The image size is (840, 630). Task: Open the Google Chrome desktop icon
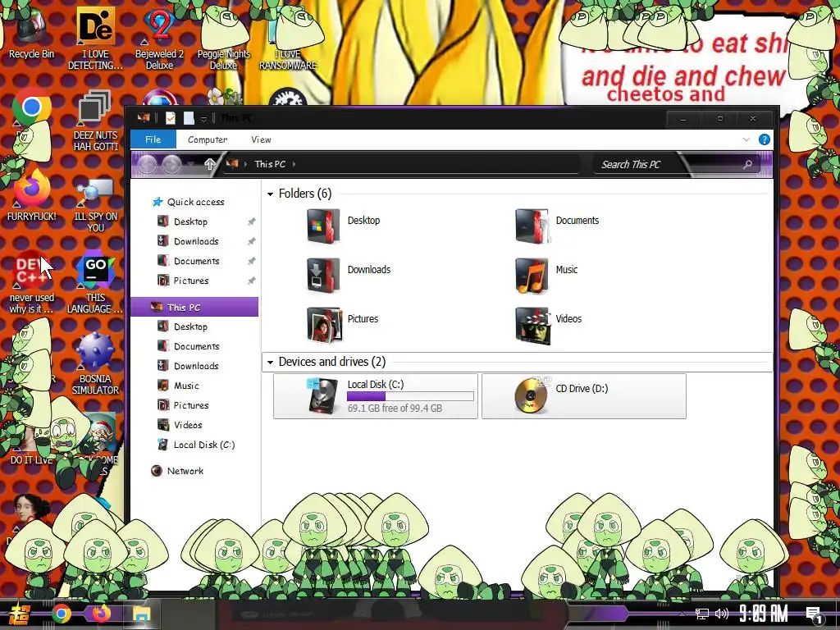[32, 107]
